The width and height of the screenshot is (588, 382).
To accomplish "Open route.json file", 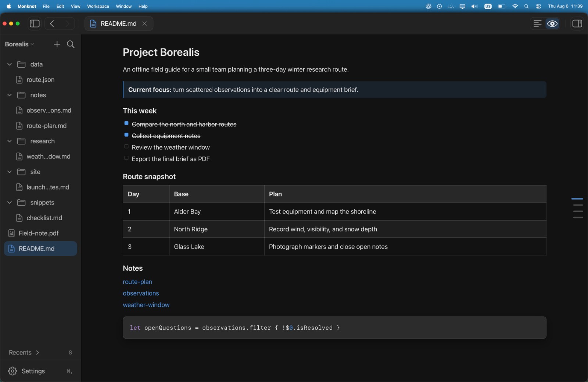I will point(40,79).
